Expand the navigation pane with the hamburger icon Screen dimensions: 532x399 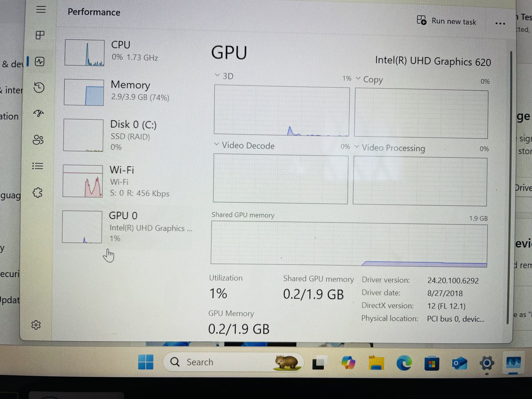(41, 9)
